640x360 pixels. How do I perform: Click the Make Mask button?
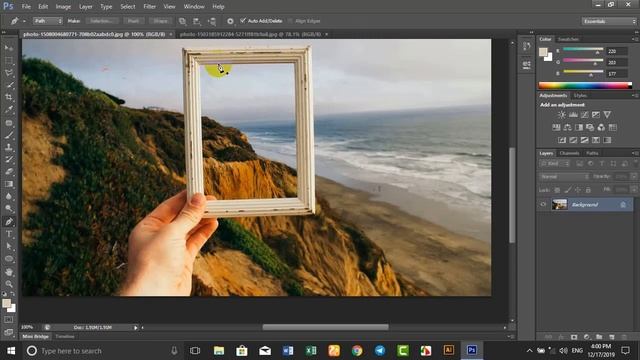[x=133, y=21]
